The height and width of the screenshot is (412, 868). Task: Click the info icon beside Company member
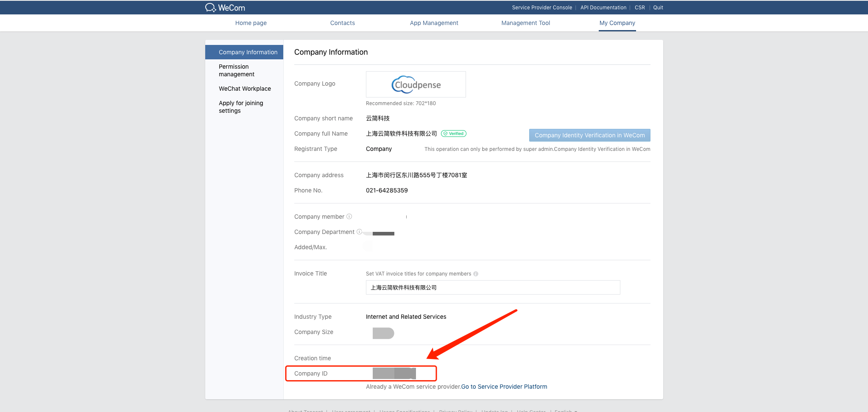349,217
